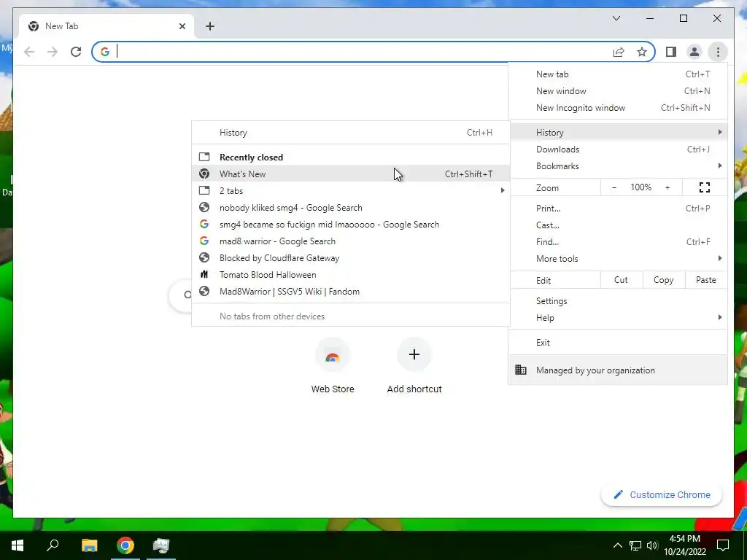Open Windows Start menu
This screenshot has height=560, width=747.
pos(18,545)
